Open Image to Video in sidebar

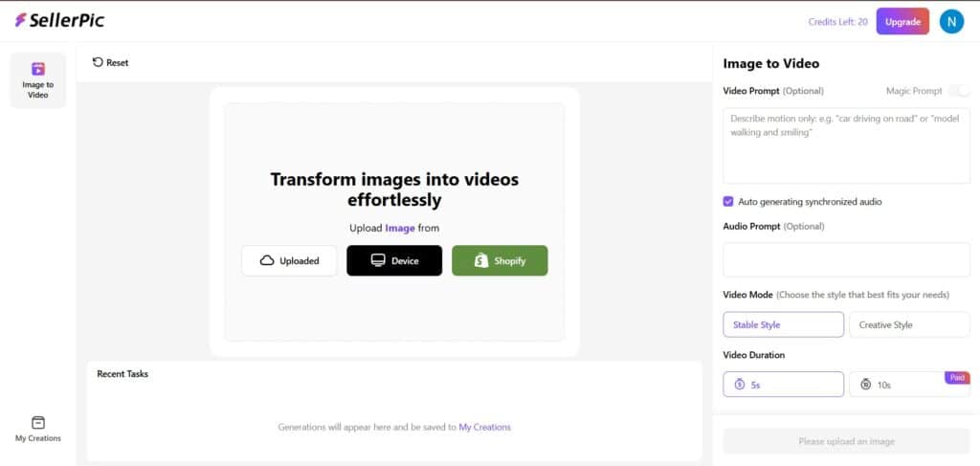point(38,80)
